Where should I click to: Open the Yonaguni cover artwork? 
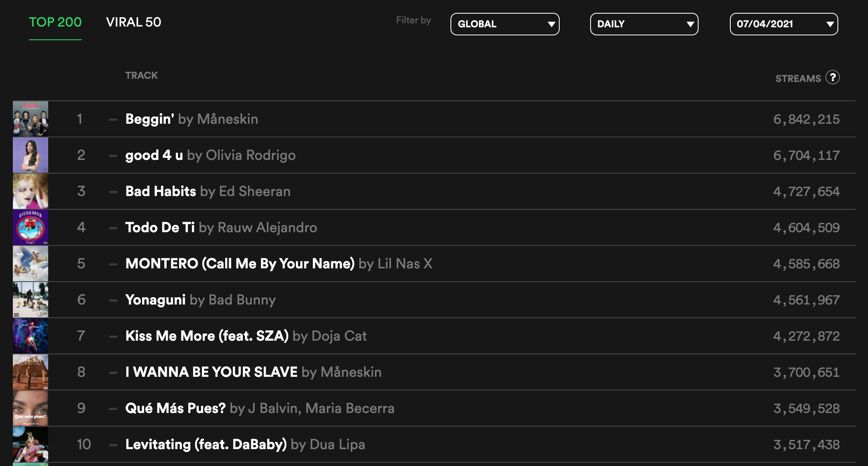click(x=31, y=300)
